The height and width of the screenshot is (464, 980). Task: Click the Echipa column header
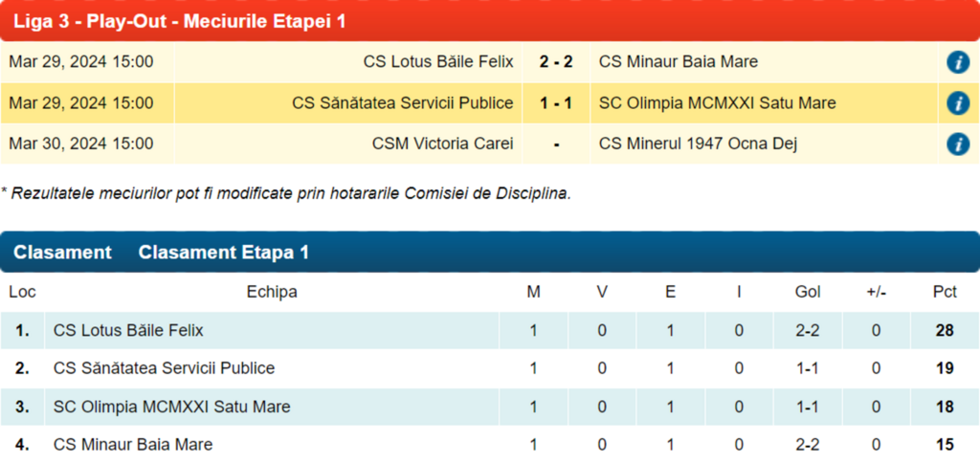(x=272, y=292)
